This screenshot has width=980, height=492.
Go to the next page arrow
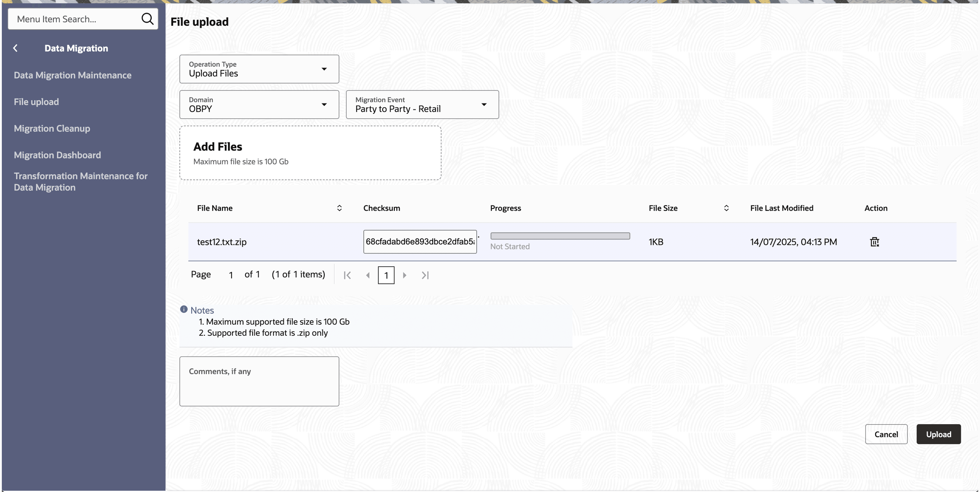point(405,275)
